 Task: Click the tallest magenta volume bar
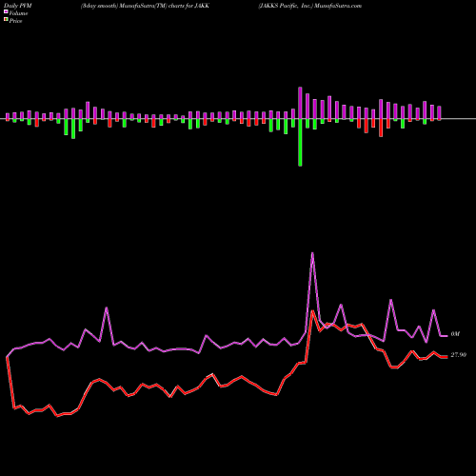(x=300, y=103)
